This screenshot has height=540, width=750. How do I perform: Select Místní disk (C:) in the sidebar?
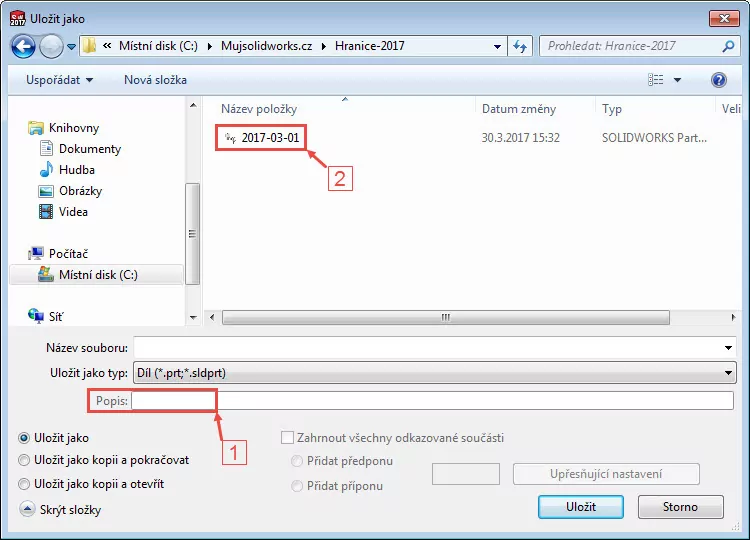(x=96, y=275)
